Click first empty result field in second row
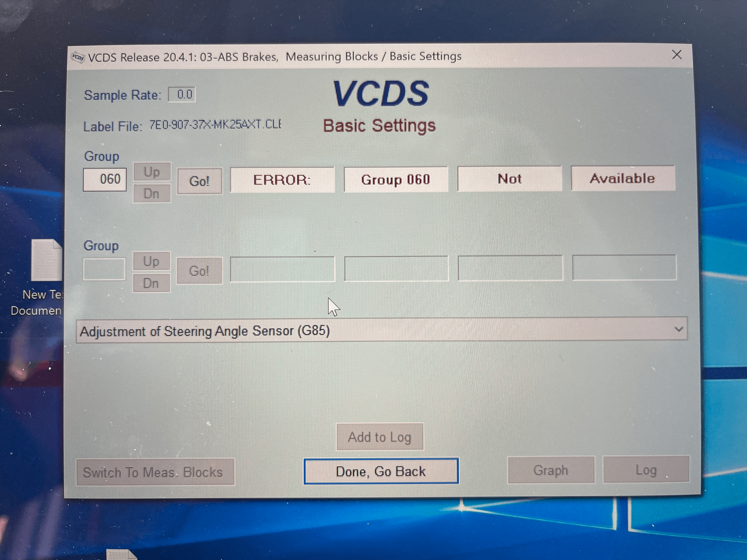The image size is (747, 560). click(283, 269)
